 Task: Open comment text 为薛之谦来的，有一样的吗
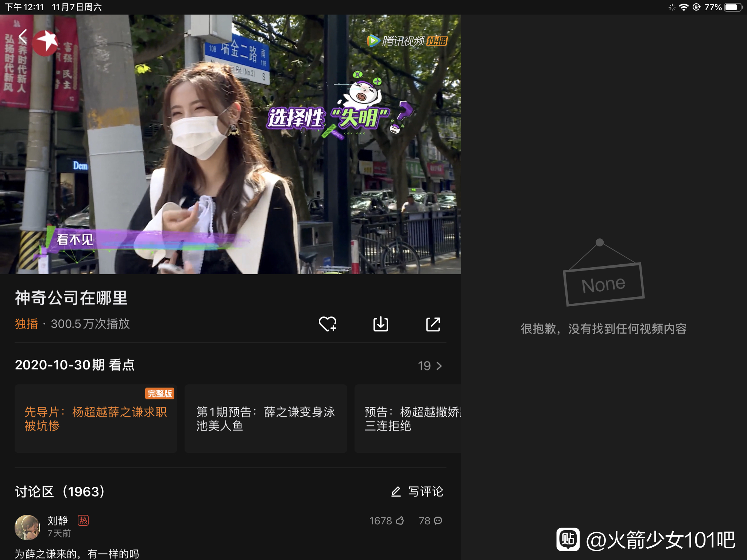point(77,554)
